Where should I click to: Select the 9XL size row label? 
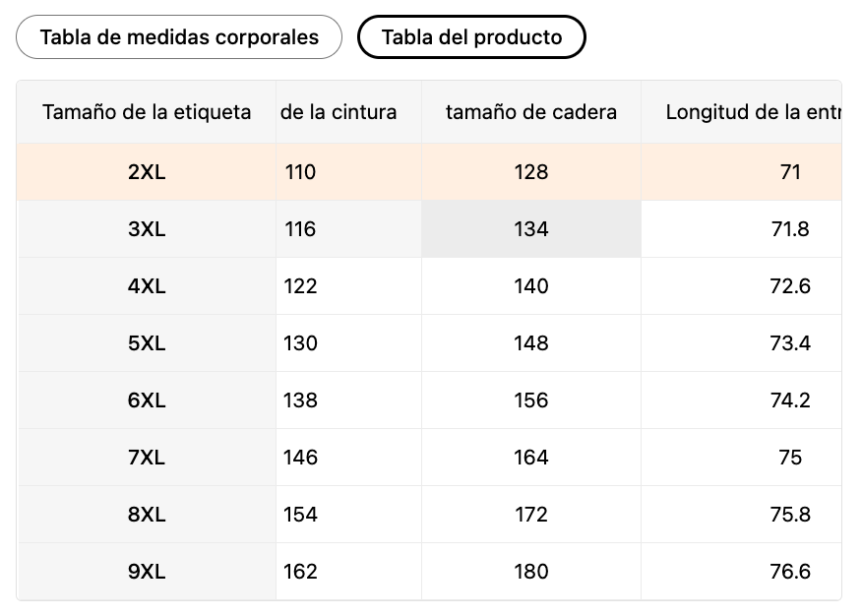coord(147,572)
